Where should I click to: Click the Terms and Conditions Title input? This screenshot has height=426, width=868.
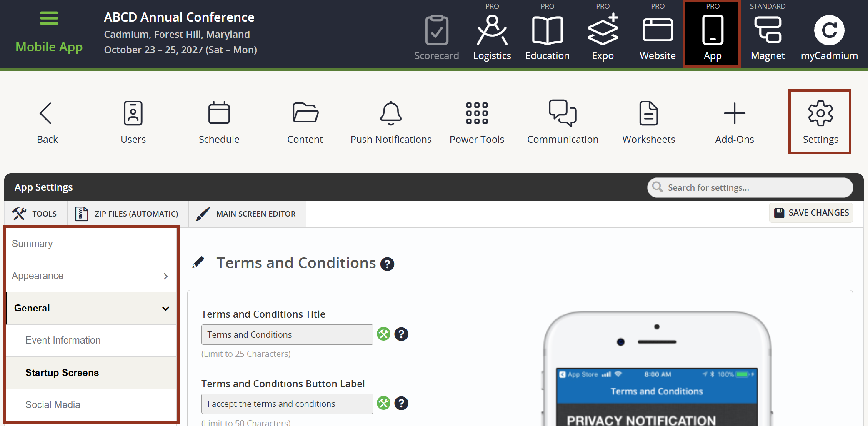287,334
